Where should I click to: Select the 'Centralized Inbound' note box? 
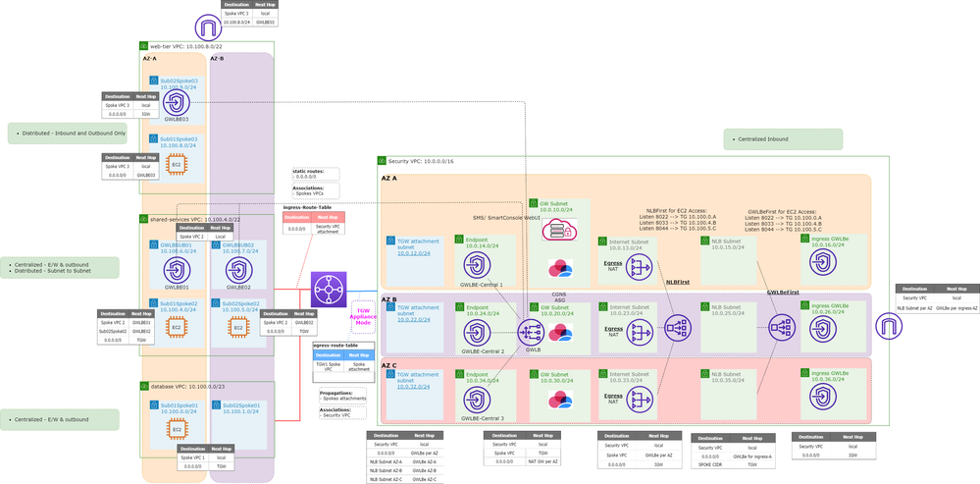(783, 139)
